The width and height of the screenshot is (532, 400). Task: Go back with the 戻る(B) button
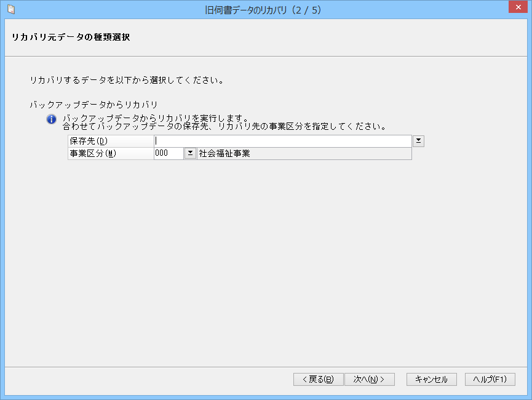tap(318, 379)
